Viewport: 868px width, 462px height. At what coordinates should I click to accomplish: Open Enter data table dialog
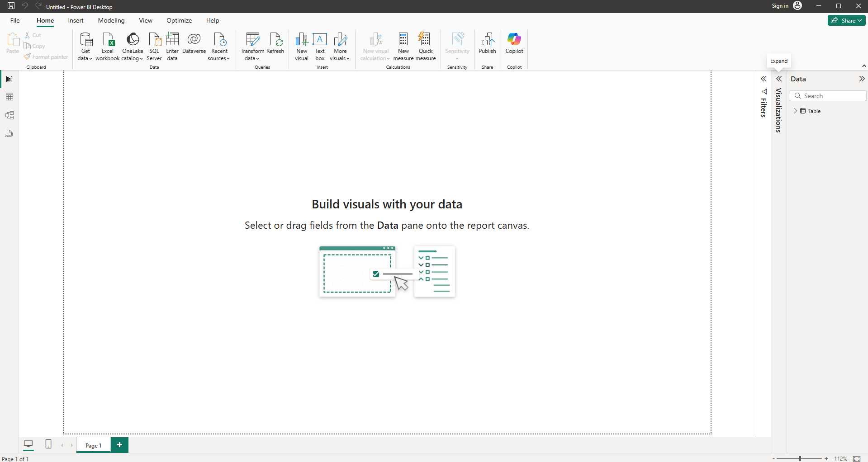pos(172,46)
